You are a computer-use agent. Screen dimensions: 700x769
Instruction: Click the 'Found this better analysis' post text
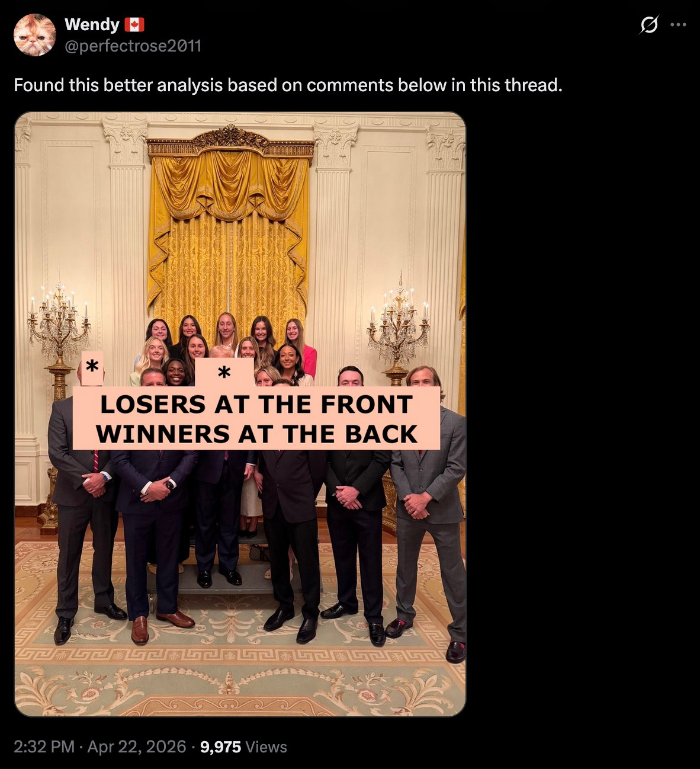(288, 85)
